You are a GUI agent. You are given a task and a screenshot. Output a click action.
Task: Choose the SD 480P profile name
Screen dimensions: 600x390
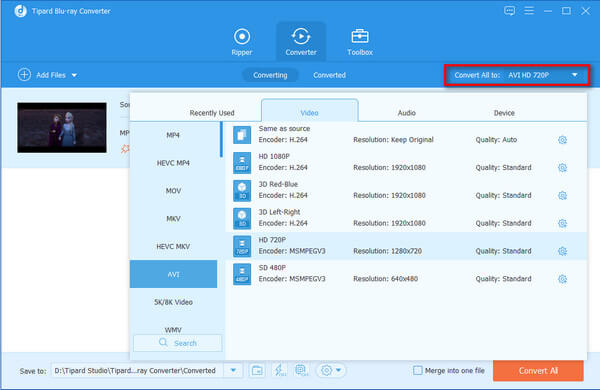tap(272, 268)
